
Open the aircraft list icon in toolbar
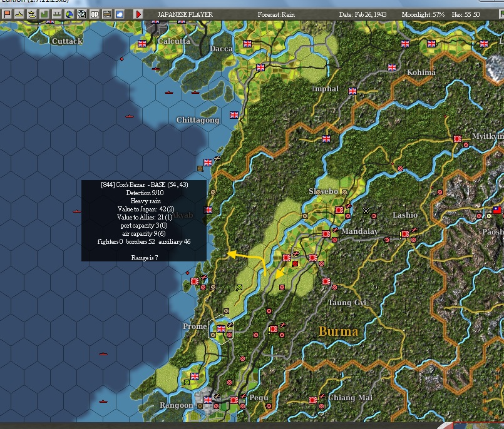pos(31,14)
